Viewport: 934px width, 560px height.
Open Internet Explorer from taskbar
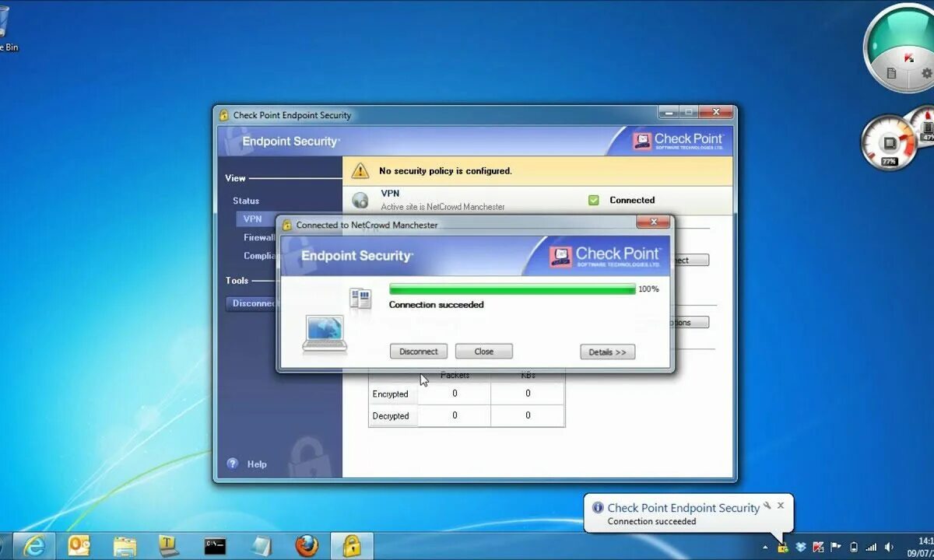click(33, 545)
